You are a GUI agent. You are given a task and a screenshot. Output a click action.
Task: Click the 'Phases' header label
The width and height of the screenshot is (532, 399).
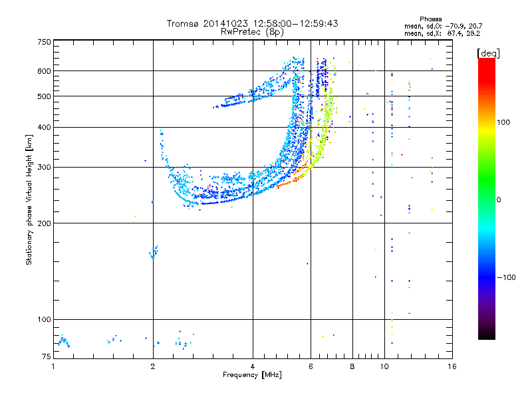(x=430, y=19)
